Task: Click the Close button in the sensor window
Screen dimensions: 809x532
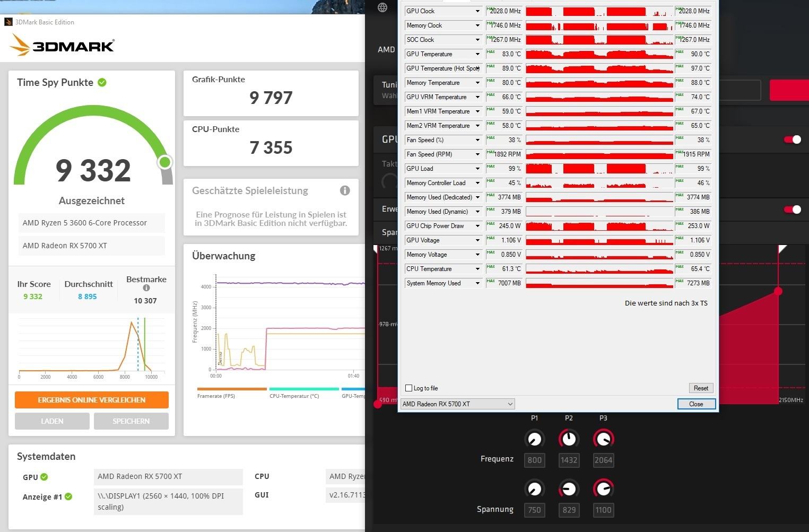Action: 696,404
